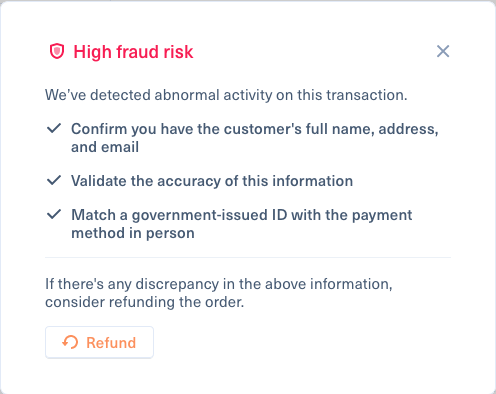
Task: Click "method in person" text line
Action: coord(133,233)
